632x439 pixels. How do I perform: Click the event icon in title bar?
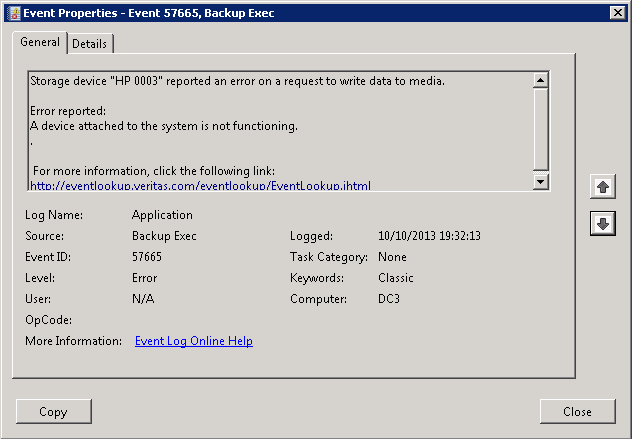tap(15, 13)
